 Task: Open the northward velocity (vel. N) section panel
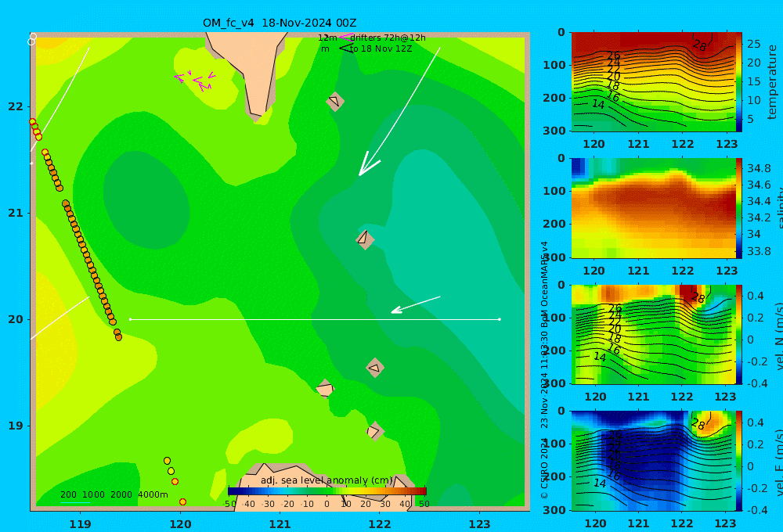[x=654, y=334]
